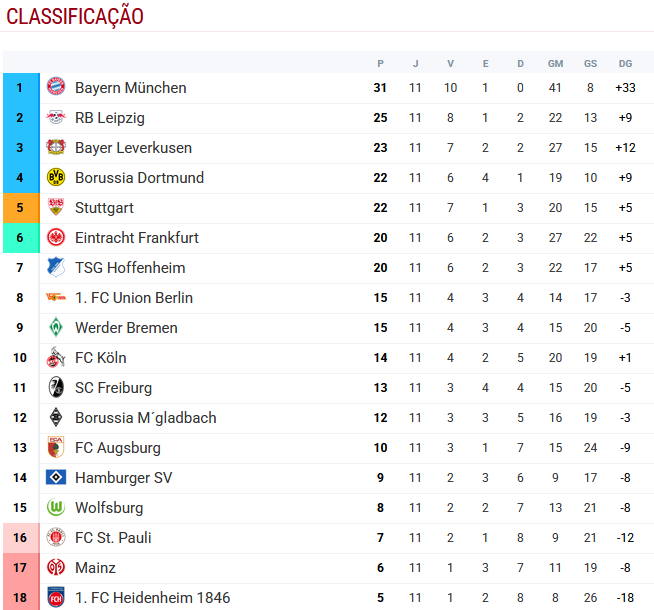The width and height of the screenshot is (654, 610).
Task: Open the Bayer Leverkusen team link
Action: [133, 148]
